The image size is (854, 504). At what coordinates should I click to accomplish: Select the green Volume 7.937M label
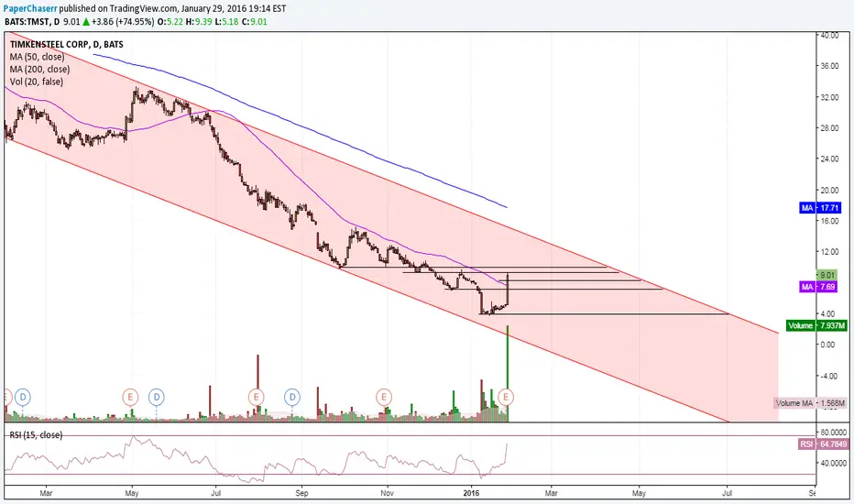pyautogui.click(x=817, y=326)
